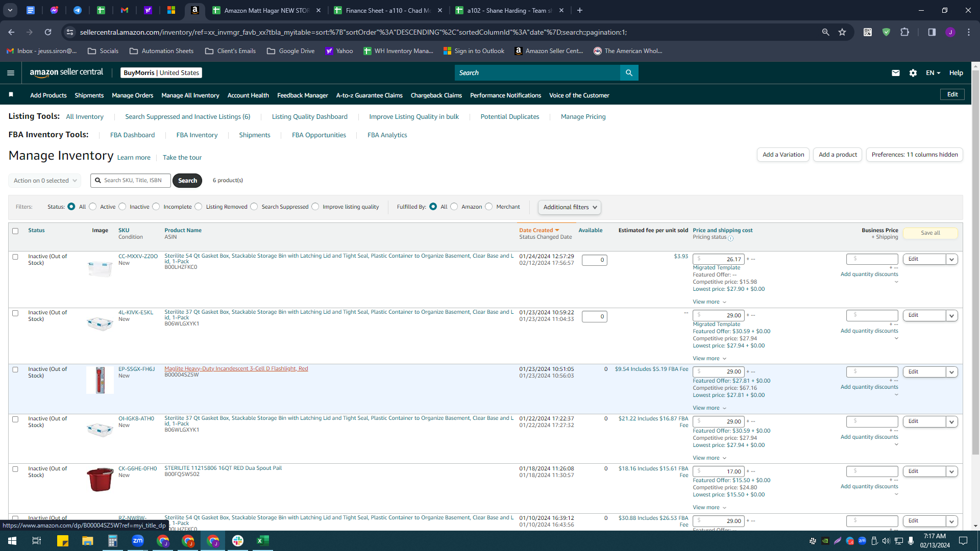Image resolution: width=980 pixels, height=551 pixels.
Task: Click the bookmark flag icon in nav bar
Action: click(11, 94)
